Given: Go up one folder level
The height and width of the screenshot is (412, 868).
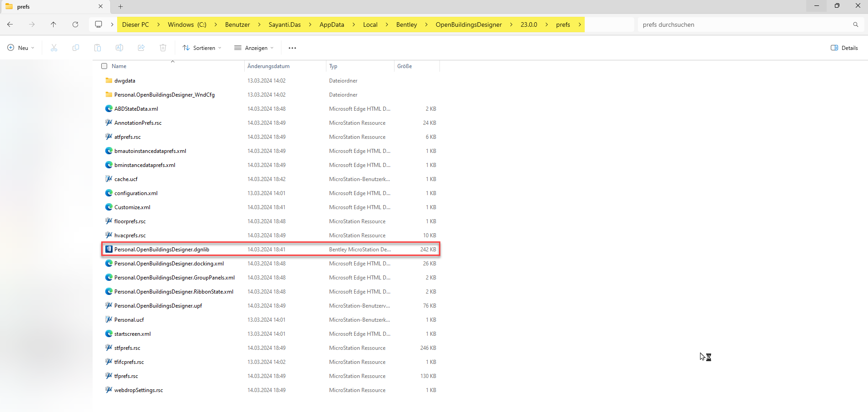Looking at the screenshot, I should pos(54,25).
